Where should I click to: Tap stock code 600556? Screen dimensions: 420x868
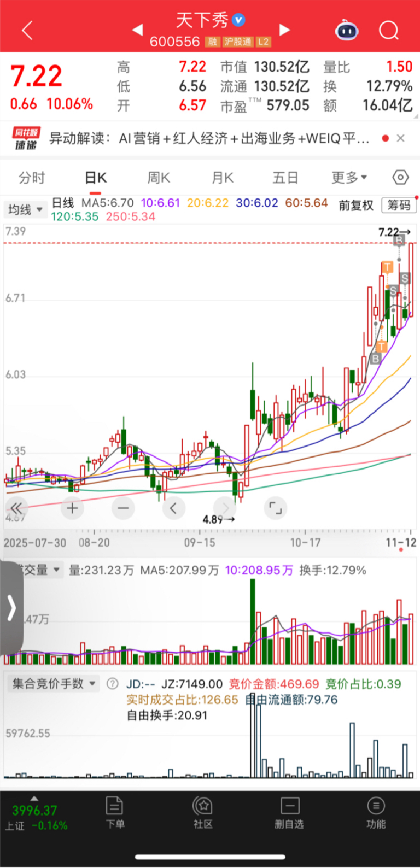point(175,42)
